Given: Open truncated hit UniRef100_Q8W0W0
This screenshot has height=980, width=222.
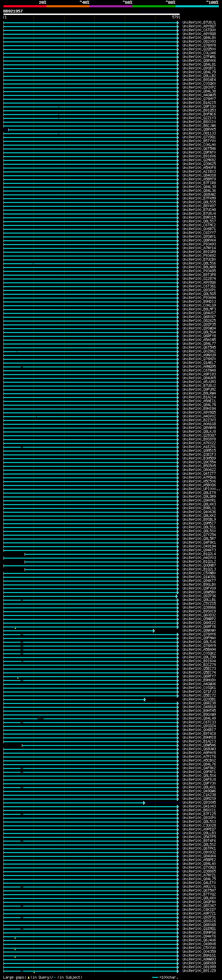Looking at the screenshot, I should click(x=199, y=631).
